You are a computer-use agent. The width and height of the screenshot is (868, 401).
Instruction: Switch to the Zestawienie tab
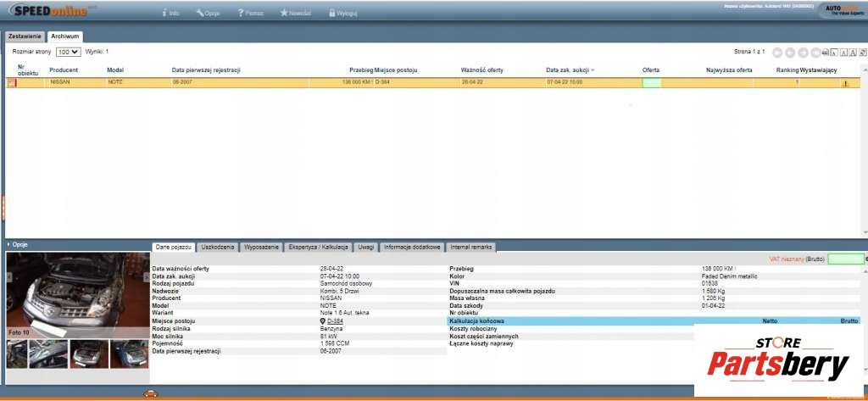[x=25, y=36]
